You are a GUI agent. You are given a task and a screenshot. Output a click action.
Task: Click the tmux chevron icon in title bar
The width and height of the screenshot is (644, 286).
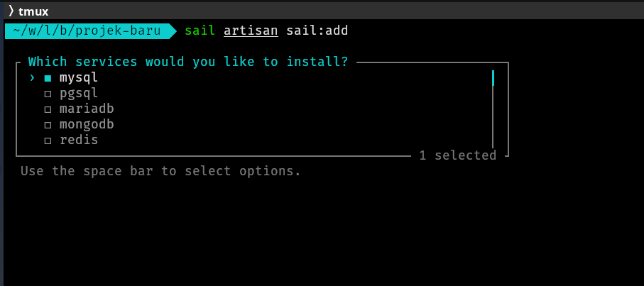click(11, 11)
